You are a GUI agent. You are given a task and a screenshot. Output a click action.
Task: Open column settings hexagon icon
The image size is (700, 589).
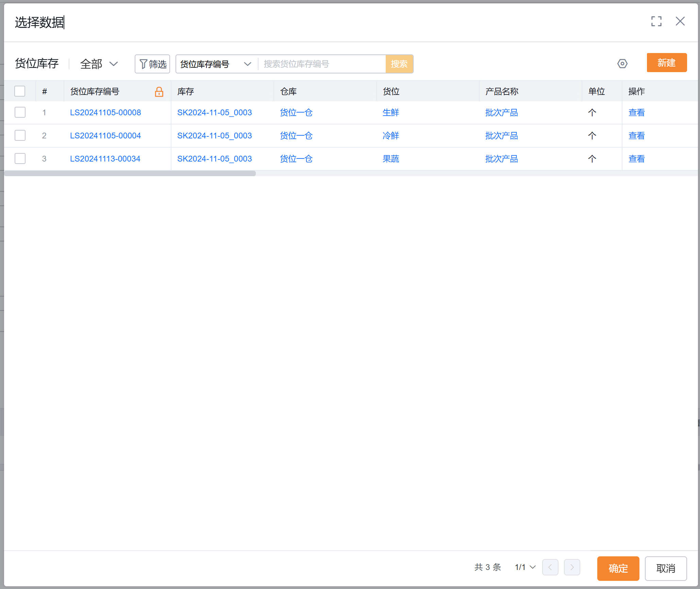click(622, 64)
